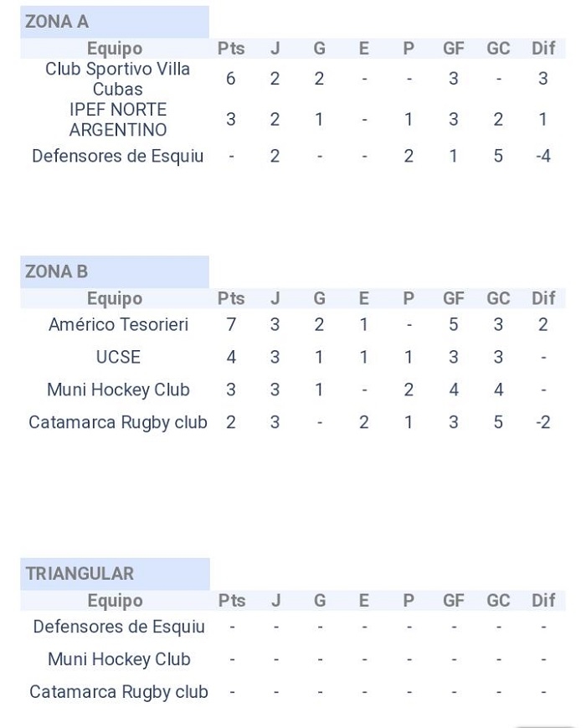Open the UCSE team entry

[x=118, y=357]
